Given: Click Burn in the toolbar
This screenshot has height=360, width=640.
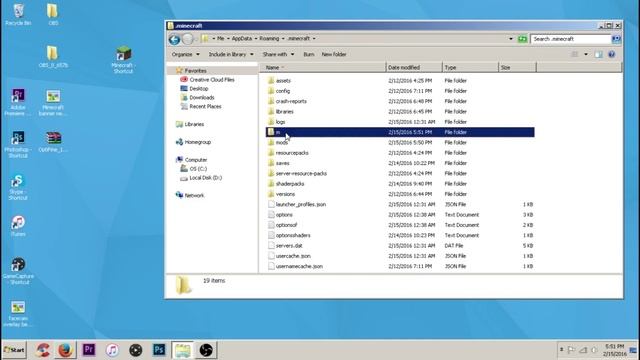Looking at the screenshot, I should click(x=309, y=54).
